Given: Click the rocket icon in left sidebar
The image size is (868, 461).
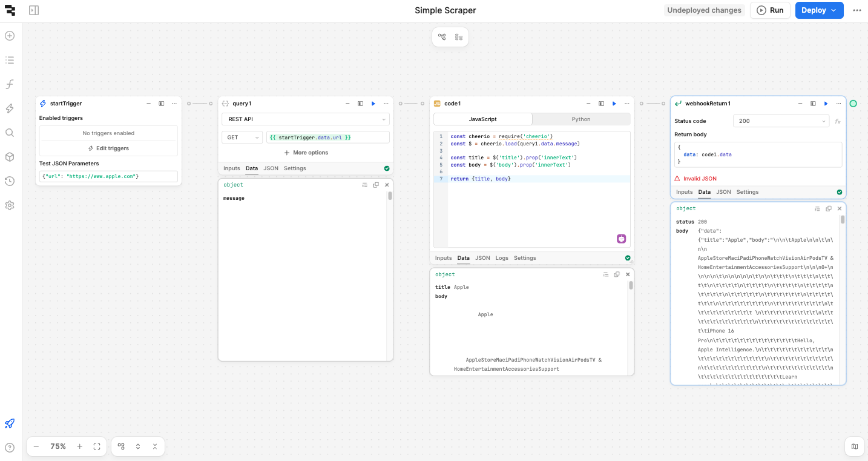Looking at the screenshot, I should tap(10, 423).
